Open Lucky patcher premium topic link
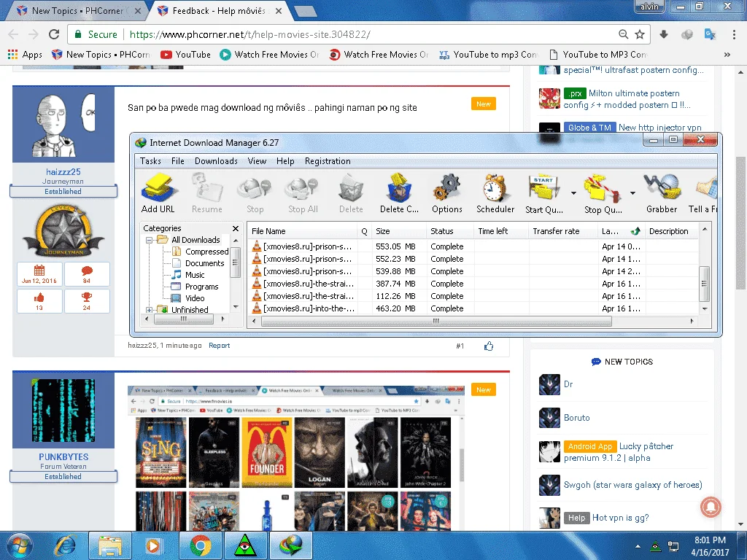This screenshot has width=747, height=560. [x=619, y=452]
